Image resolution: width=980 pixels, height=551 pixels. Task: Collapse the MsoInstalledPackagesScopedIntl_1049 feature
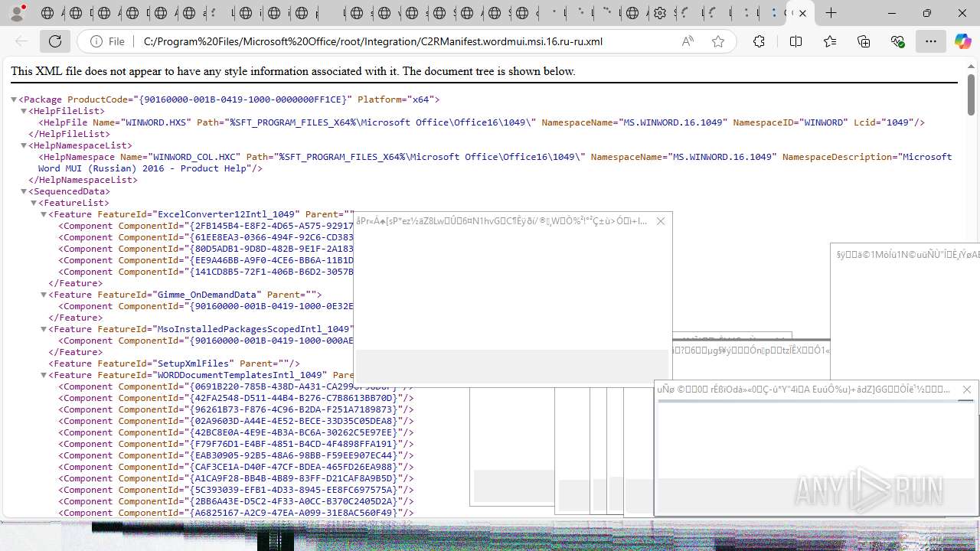click(x=44, y=329)
